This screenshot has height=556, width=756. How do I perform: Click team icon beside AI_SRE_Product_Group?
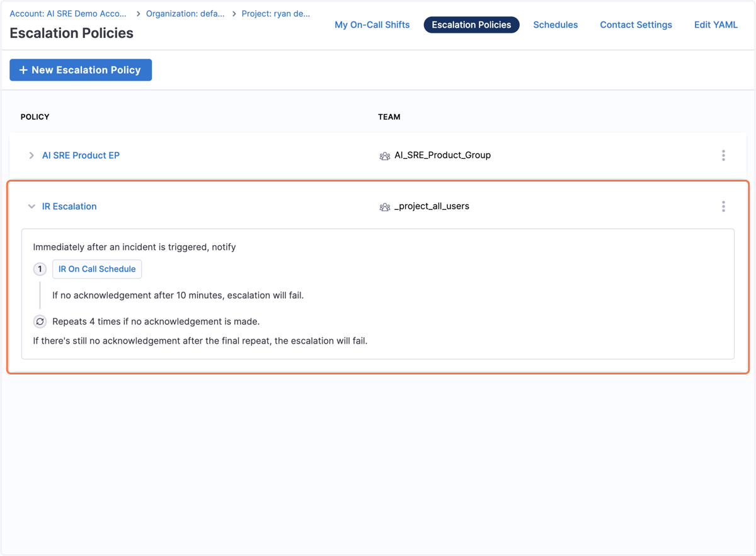coord(384,156)
